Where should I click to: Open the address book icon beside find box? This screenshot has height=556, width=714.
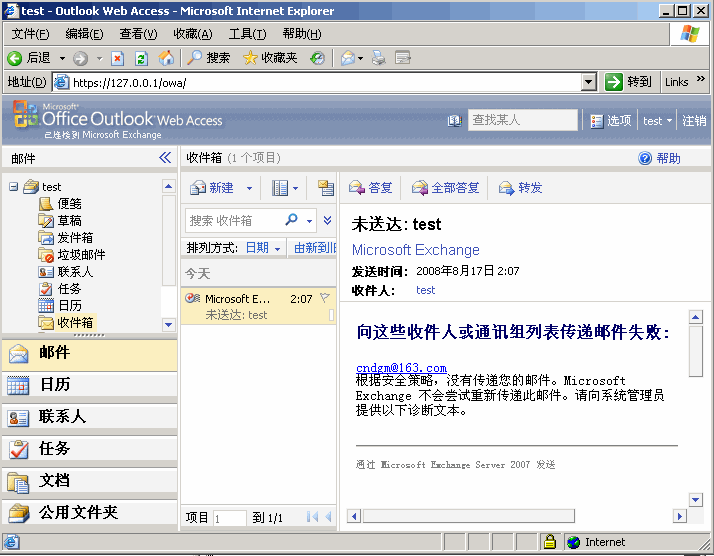point(455,121)
